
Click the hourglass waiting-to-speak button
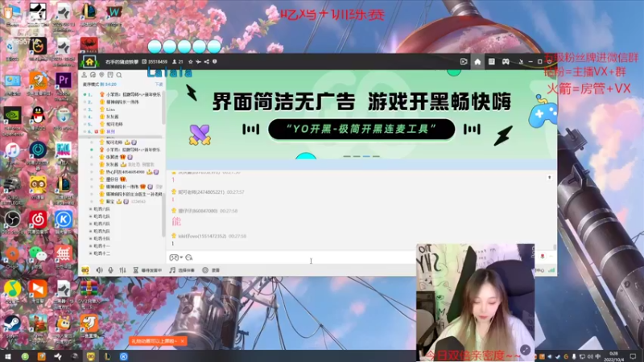(147, 270)
